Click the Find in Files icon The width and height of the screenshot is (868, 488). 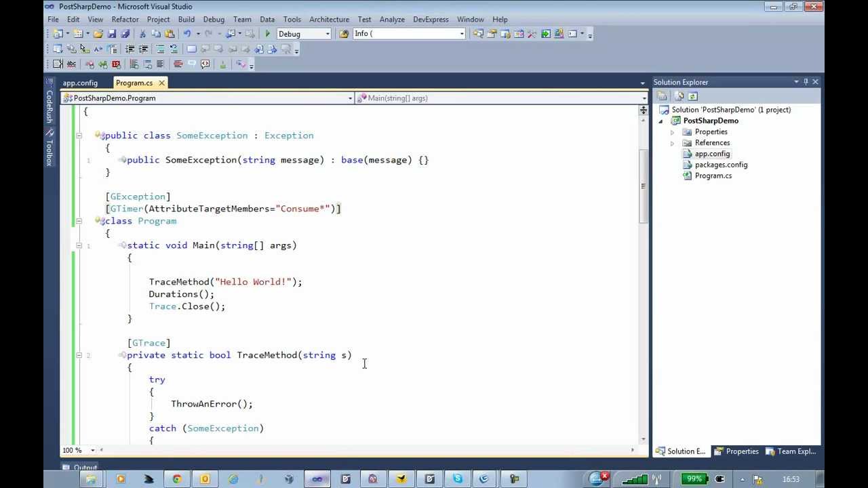344,34
